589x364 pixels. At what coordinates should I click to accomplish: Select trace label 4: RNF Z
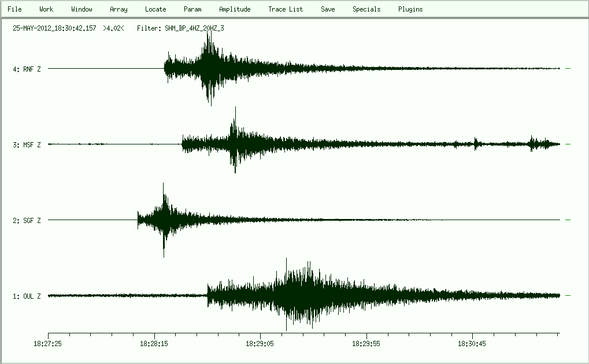[27, 69]
